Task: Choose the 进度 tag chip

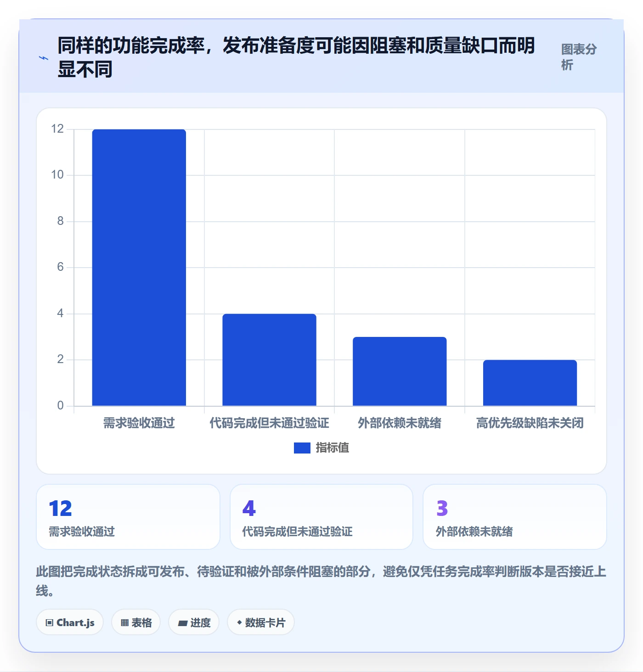Action: coord(194,622)
